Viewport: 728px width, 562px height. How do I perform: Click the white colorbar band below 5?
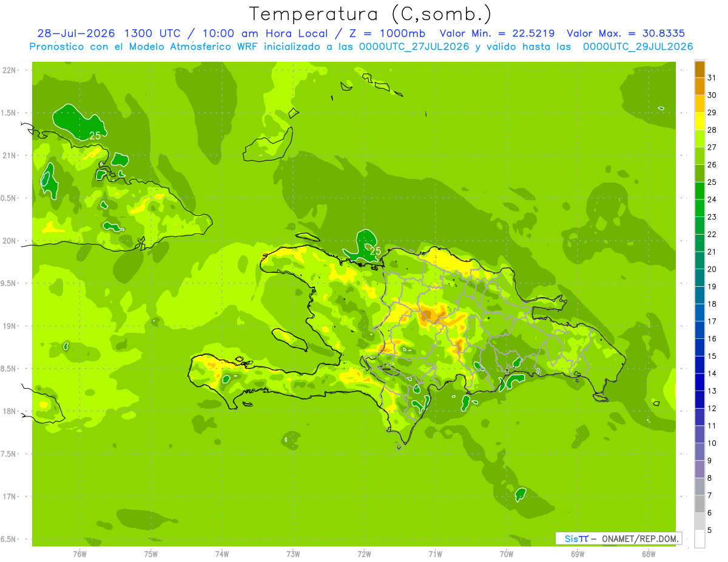click(699, 539)
